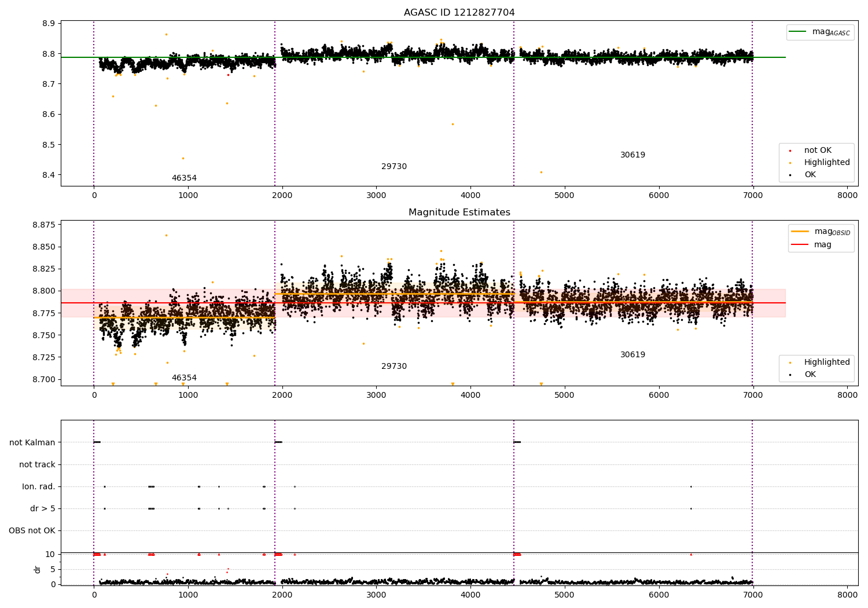Click the mag AGASC legend entry
Viewport: 868px width, 608px height.
(x=820, y=32)
